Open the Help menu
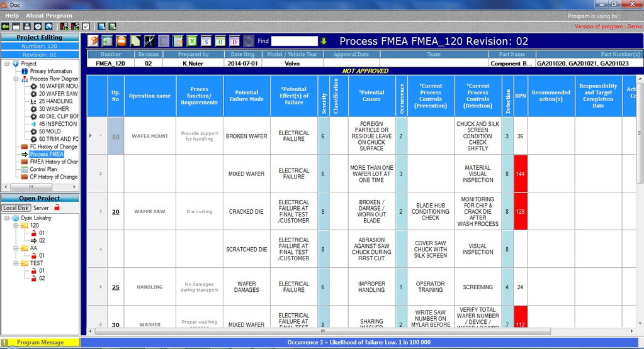Screen dimensions: 644x349 tap(12, 16)
